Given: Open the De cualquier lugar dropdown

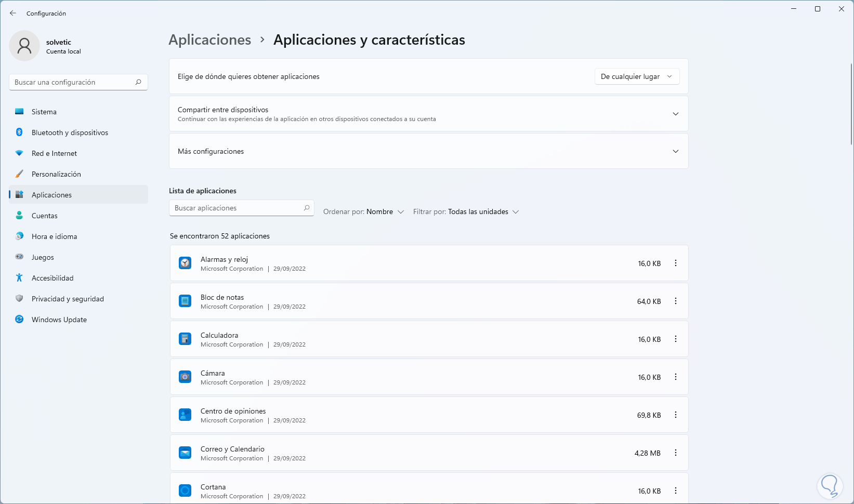Looking at the screenshot, I should tap(636, 76).
